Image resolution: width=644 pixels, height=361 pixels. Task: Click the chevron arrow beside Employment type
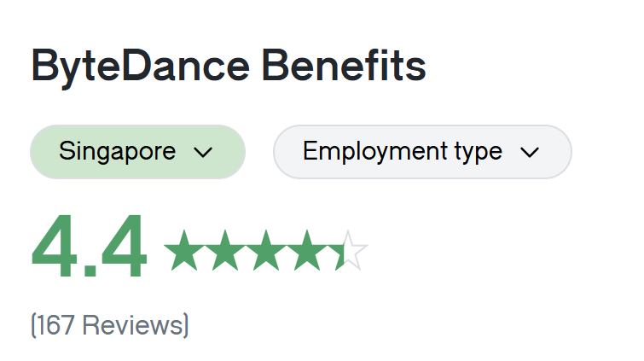pos(530,153)
